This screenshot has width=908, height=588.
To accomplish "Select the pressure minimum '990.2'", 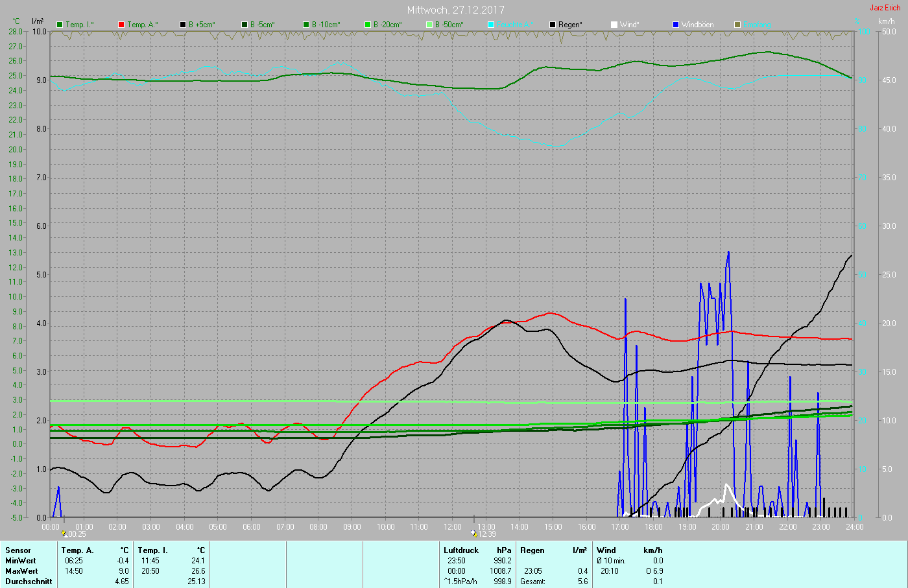I will [x=501, y=561].
